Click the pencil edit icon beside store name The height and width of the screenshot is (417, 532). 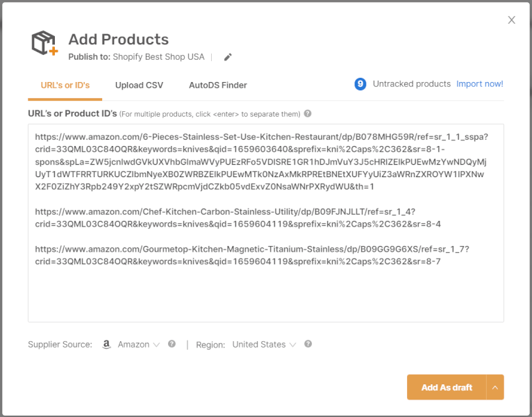[x=228, y=57]
